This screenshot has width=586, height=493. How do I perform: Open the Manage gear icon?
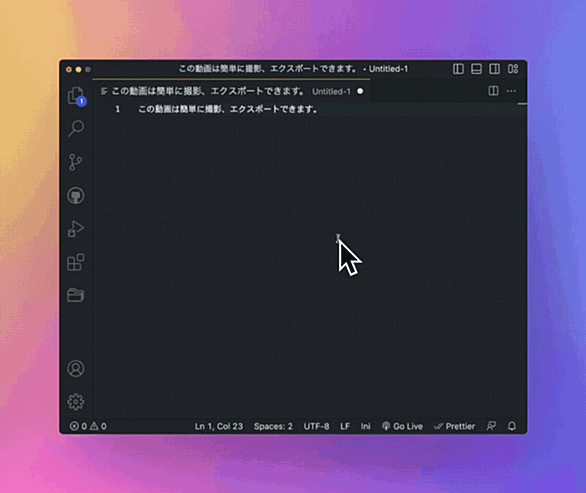coord(75,402)
